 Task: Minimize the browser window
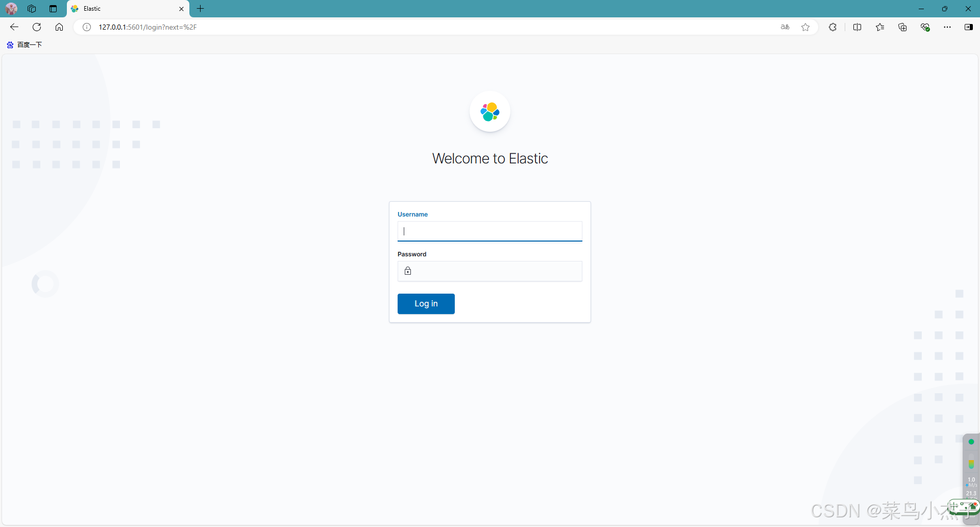921,9
